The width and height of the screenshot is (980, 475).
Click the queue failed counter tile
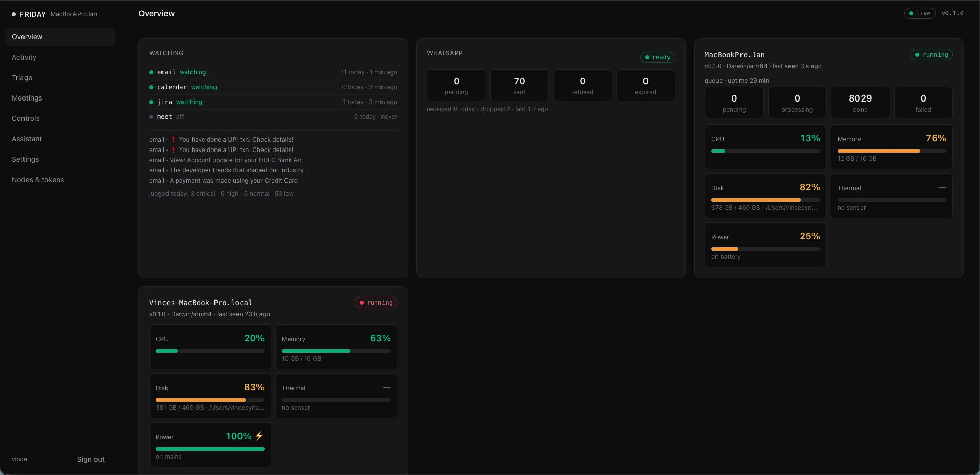(923, 103)
